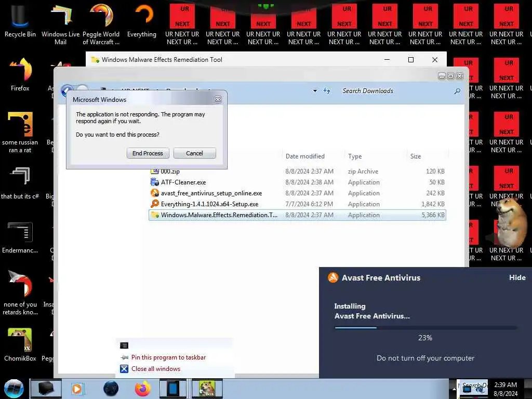Choose Close all windows in jump list
The width and height of the screenshot is (532, 399).
[x=156, y=369]
